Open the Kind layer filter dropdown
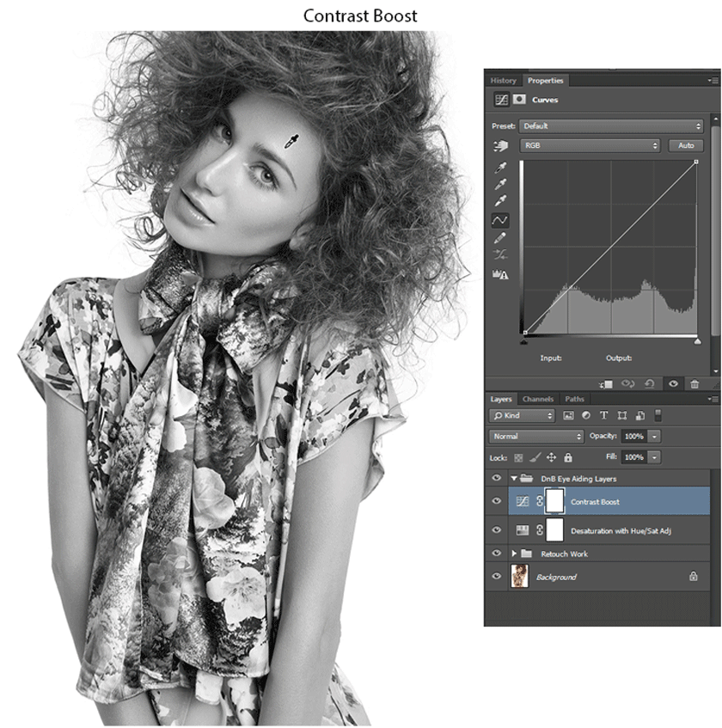 pyautogui.click(x=522, y=415)
